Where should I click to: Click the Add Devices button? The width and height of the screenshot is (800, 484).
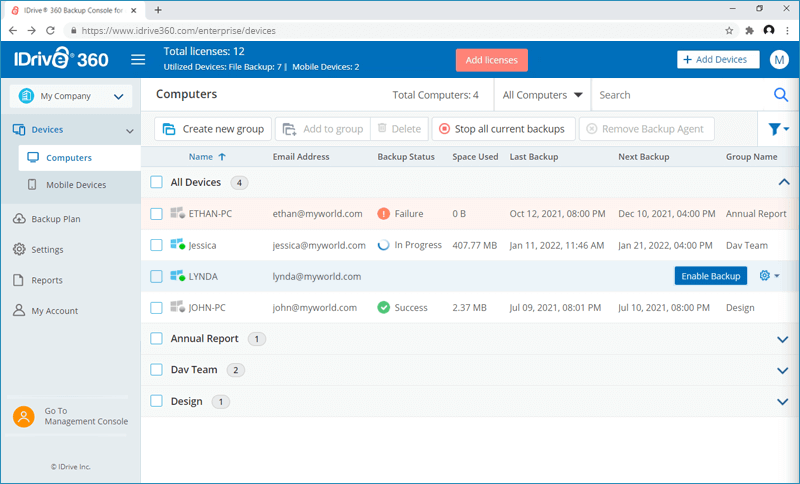click(x=718, y=59)
